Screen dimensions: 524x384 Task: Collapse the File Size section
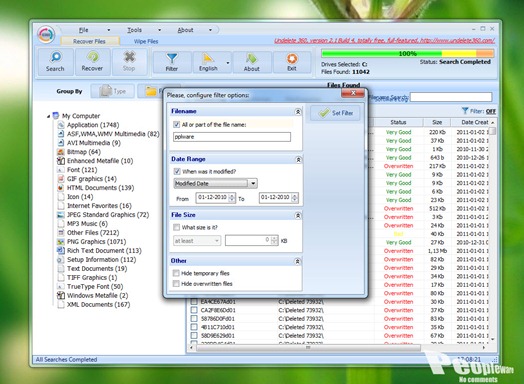[298, 216]
